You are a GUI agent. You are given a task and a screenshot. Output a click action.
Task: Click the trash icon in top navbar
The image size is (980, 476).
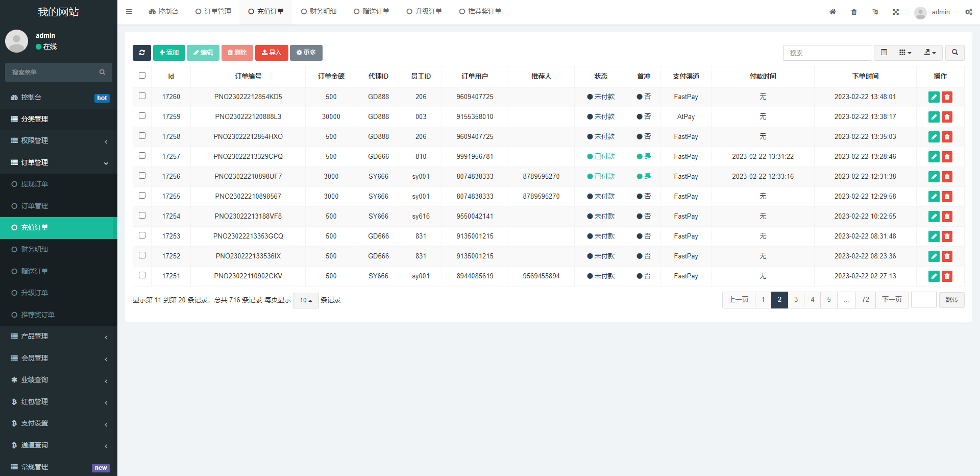tap(854, 12)
